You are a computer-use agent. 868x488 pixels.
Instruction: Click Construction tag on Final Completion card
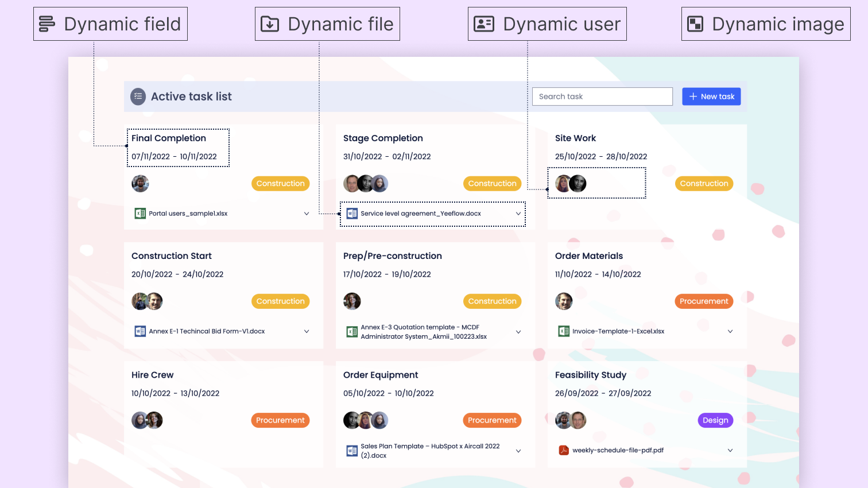pyautogui.click(x=280, y=184)
